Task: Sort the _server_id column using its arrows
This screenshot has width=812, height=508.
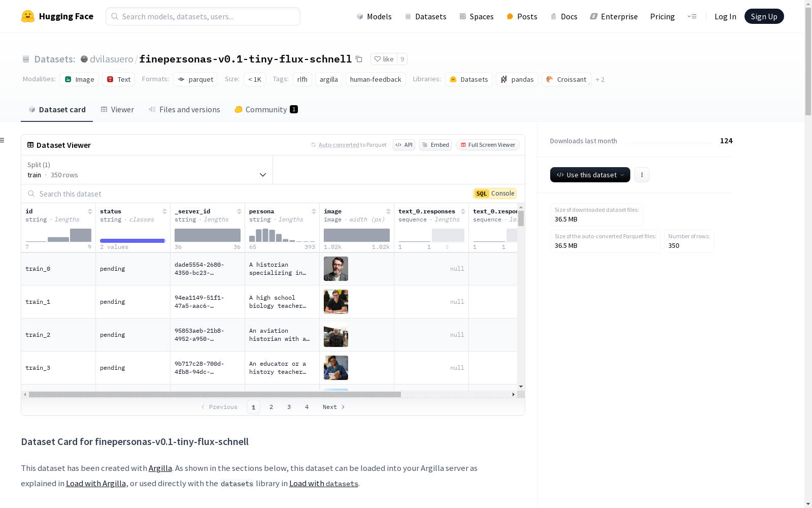Action: 239,211
